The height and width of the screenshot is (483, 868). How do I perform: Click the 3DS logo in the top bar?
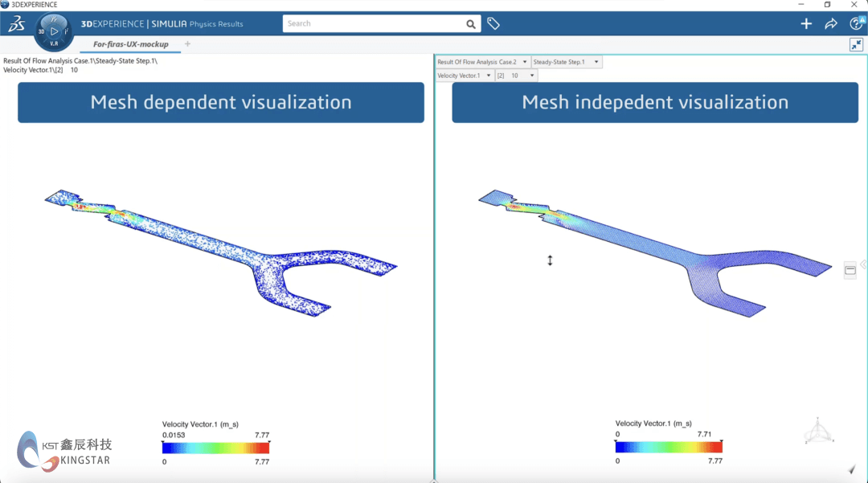[15, 24]
